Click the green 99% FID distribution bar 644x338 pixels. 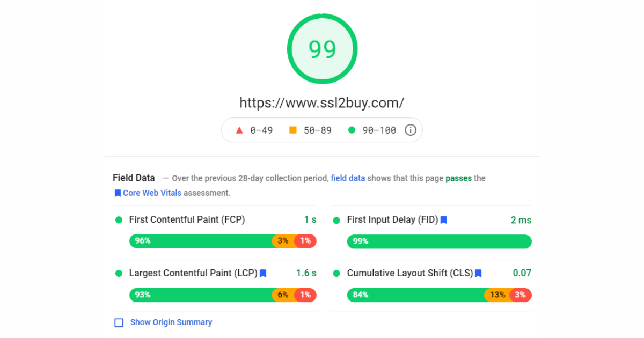pos(439,241)
